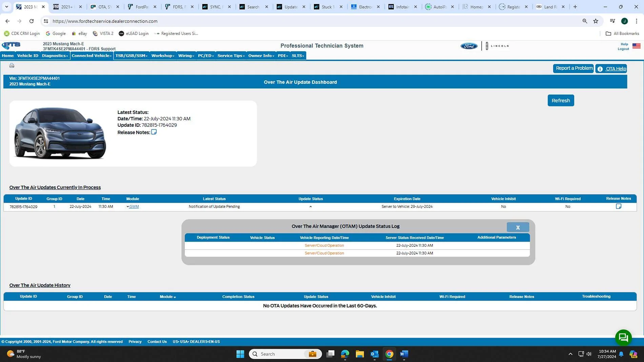The width and height of the screenshot is (644, 362).
Task: Open File Explorer from taskbar
Action: point(360,354)
